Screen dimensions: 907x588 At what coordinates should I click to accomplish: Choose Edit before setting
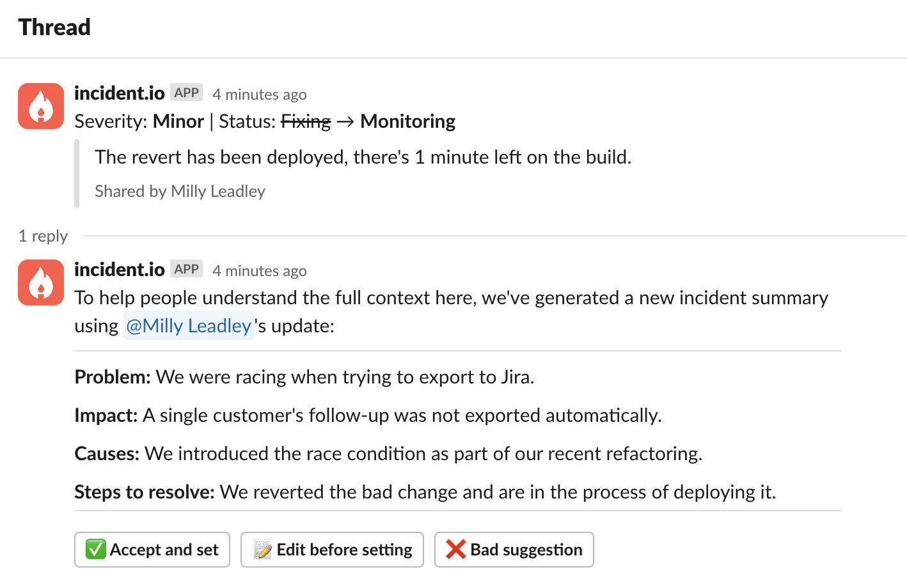click(x=332, y=550)
